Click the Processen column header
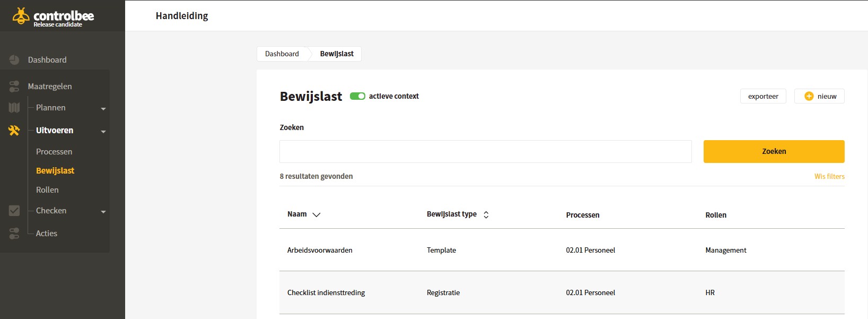Viewport: 868px width, 319px height. 583,215
